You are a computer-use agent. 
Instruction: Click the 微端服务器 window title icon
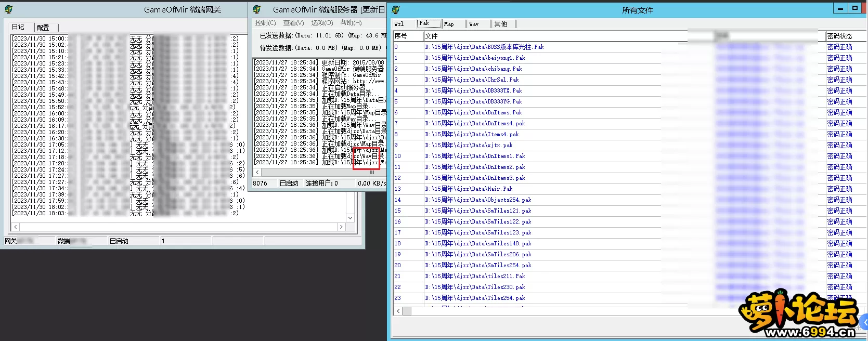tap(257, 9)
